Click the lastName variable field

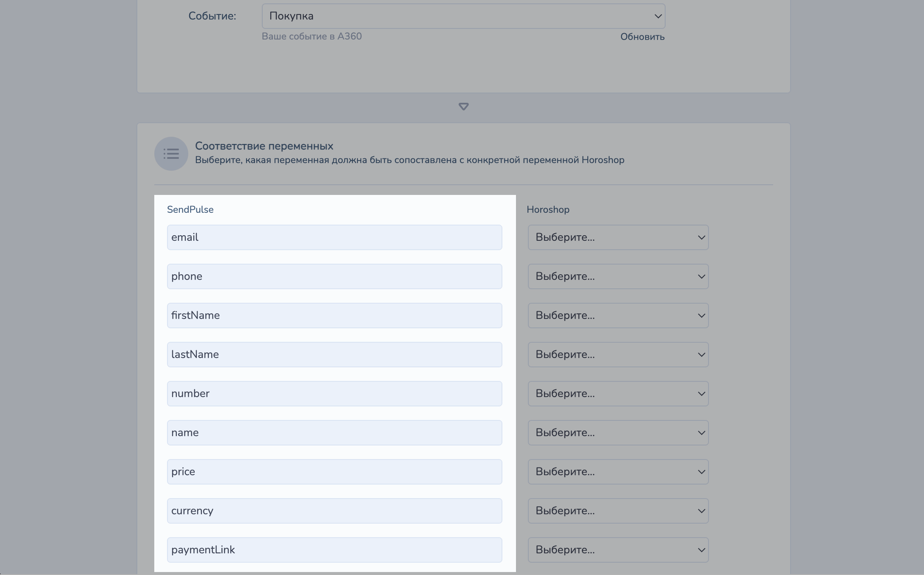coord(334,355)
